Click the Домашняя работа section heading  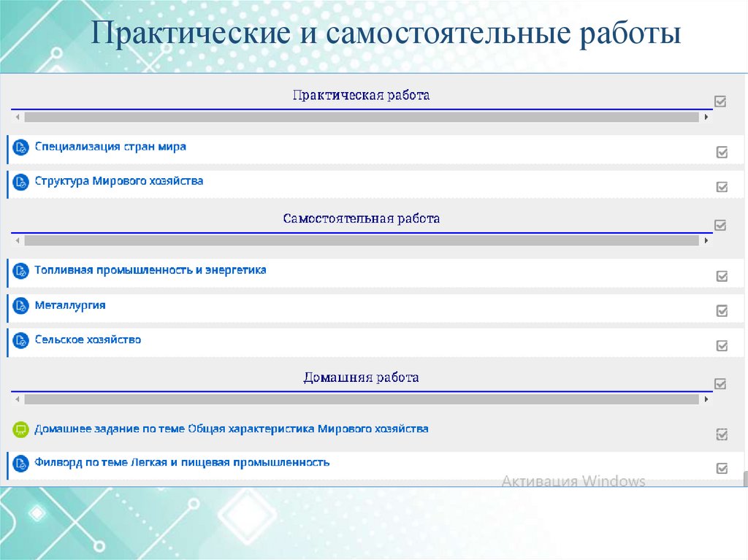coord(361,377)
